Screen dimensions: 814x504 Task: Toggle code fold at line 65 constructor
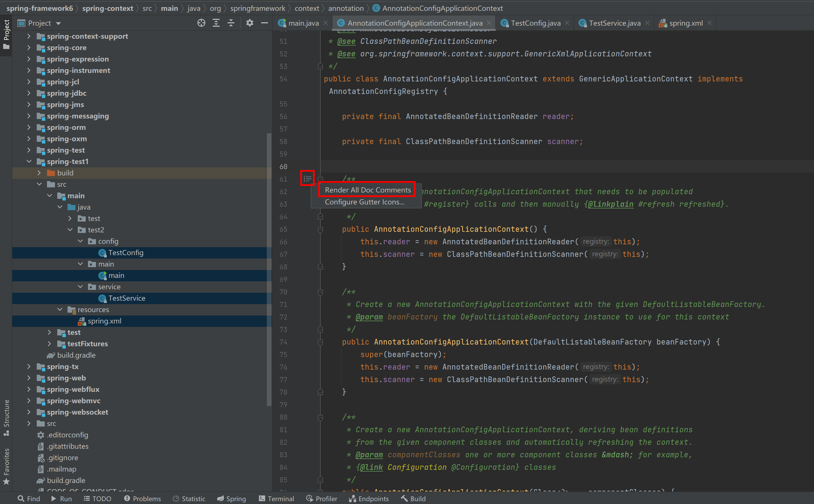point(320,229)
